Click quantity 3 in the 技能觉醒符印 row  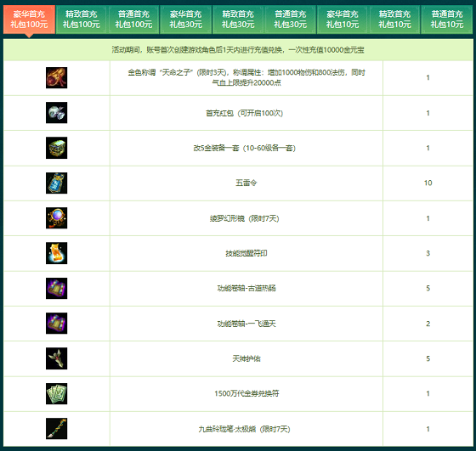point(428,253)
